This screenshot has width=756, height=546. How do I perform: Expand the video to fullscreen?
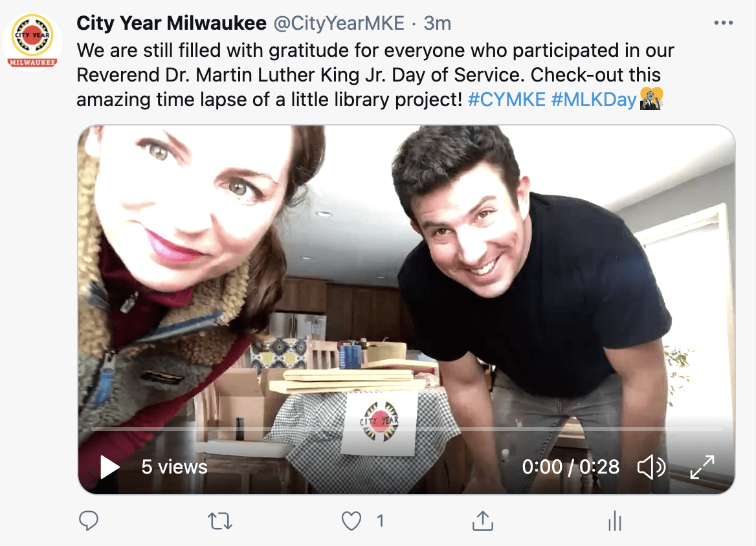click(x=702, y=467)
